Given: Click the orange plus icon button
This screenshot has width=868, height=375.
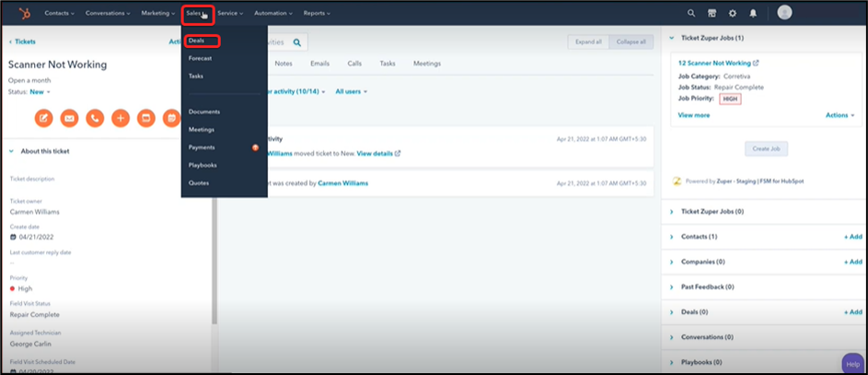Looking at the screenshot, I should 121,118.
